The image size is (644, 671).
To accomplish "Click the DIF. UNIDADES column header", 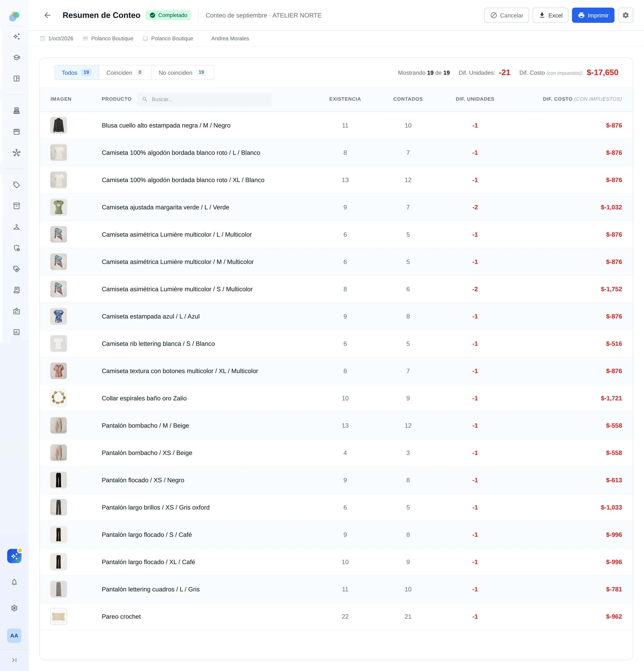I will click(x=475, y=99).
